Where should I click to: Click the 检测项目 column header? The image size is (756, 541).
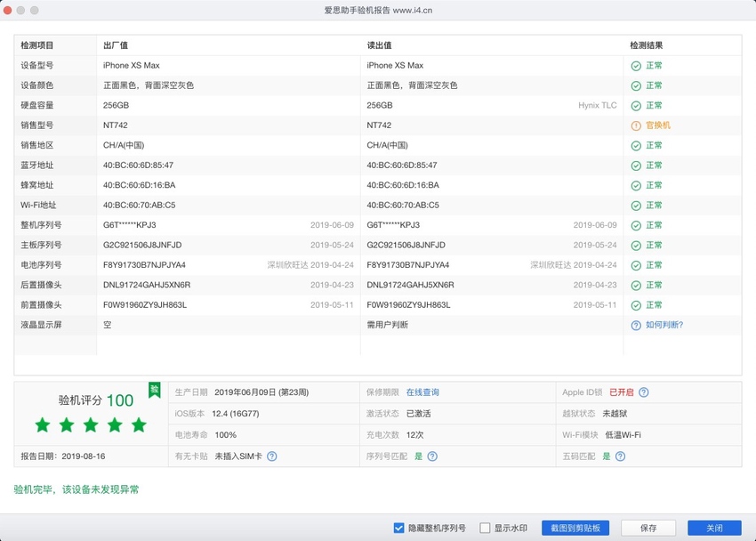pyautogui.click(x=37, y=45)
